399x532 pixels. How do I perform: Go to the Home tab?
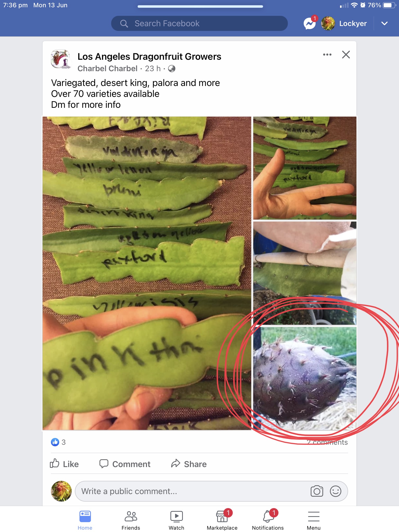pos(85,519)
